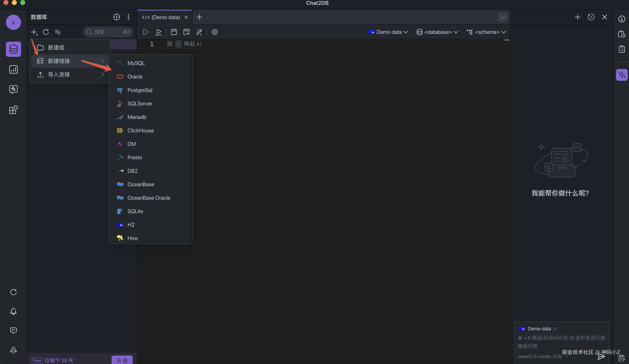Click the notification bell icon
Image resolution: width=629 pixels, height=364 pixels.
point(13,311)
